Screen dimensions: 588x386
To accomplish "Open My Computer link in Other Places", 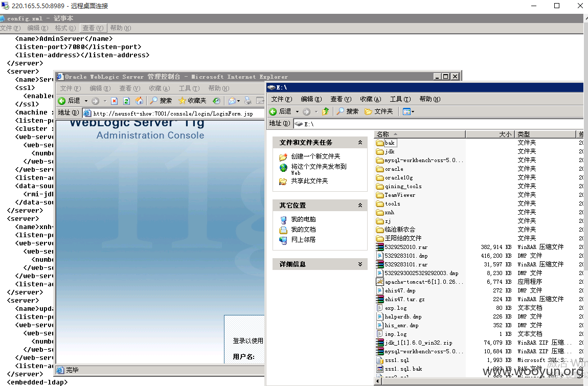I will pyautogui.click(x=303, y=219).
